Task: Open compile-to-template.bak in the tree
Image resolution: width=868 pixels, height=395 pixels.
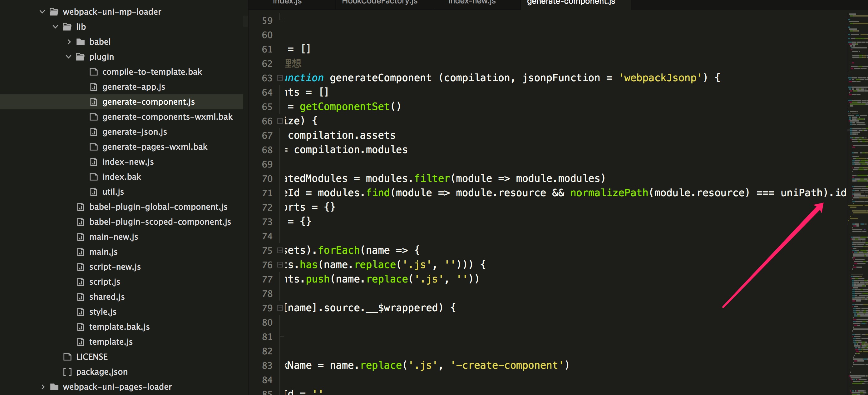Action: coord(152,72)
